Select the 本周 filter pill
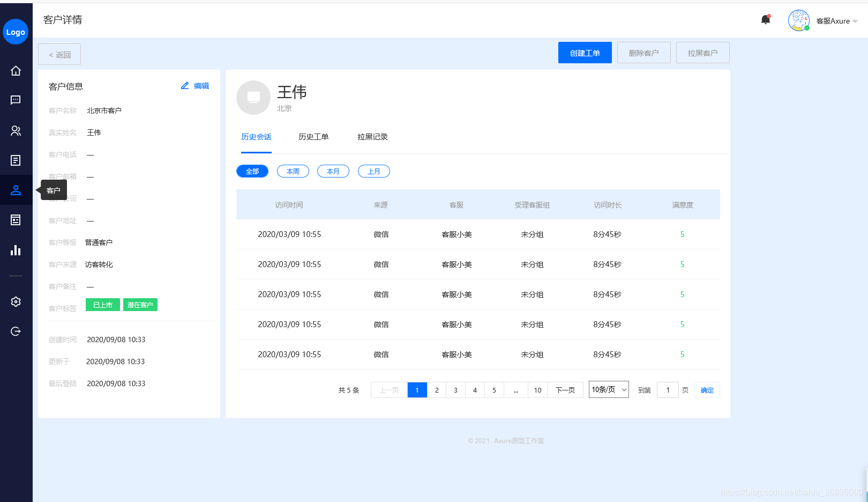 [x=293, y=171]
